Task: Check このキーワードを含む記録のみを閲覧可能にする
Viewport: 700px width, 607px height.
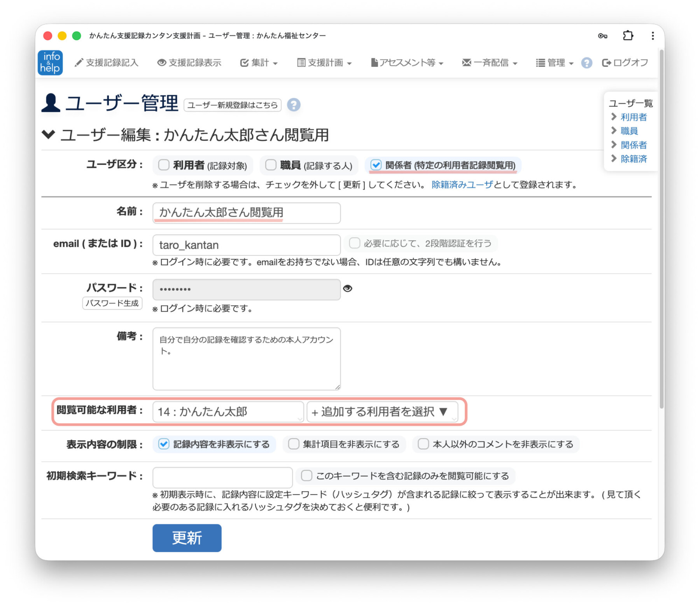Action: pyautogui.click(x=306, y=476)
